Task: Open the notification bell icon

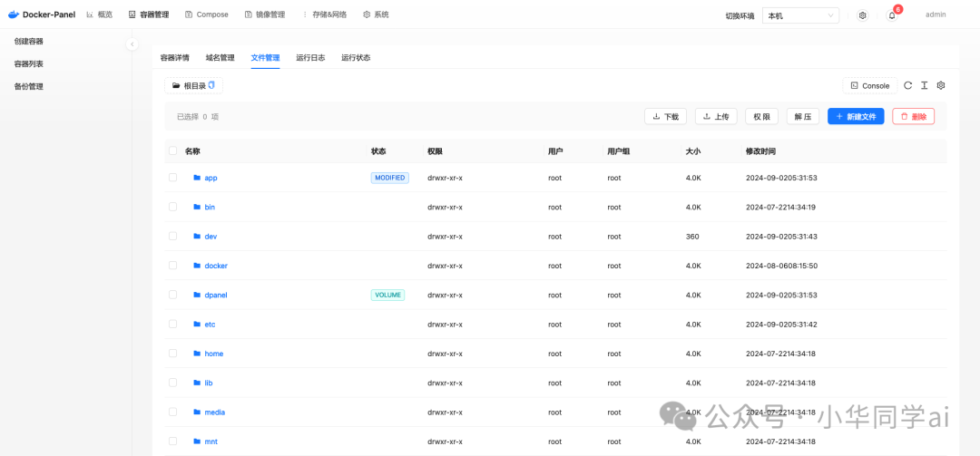Action: tap(892, 15)
